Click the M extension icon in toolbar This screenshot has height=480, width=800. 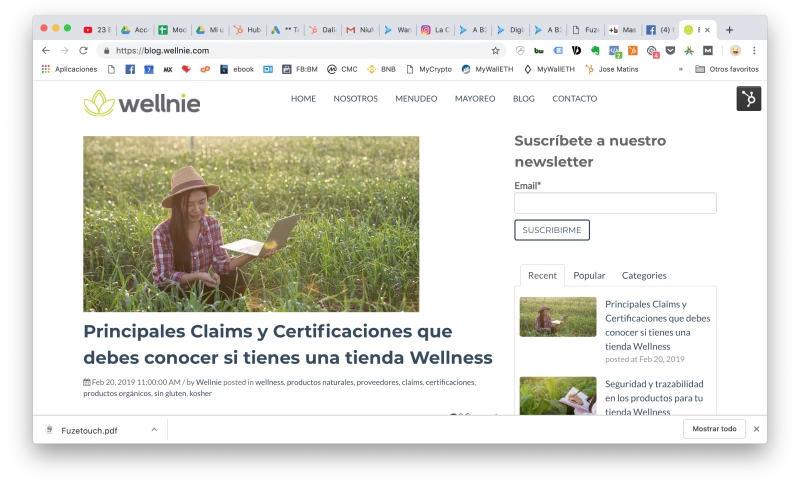(708, 50)
